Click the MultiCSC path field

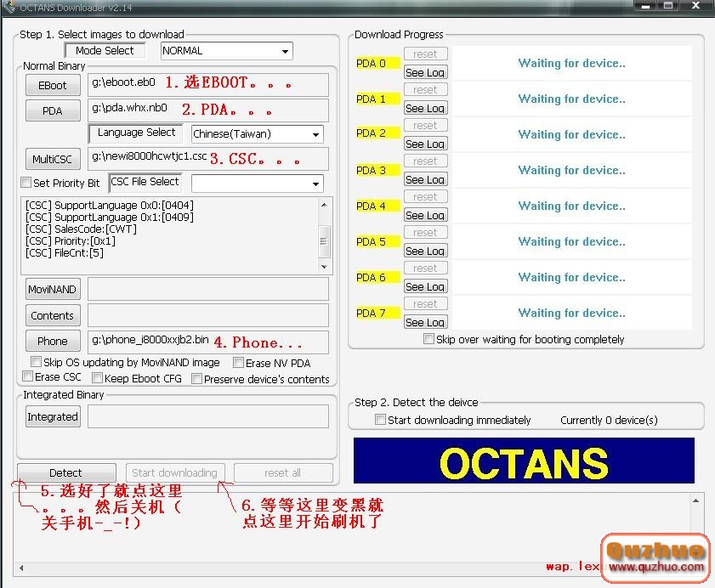(x=208, y=159)
